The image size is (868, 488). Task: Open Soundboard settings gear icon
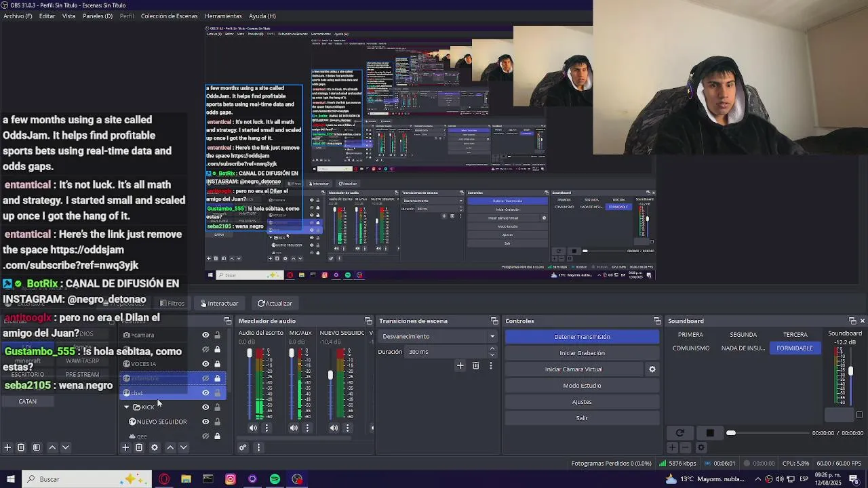pos(701,447)
